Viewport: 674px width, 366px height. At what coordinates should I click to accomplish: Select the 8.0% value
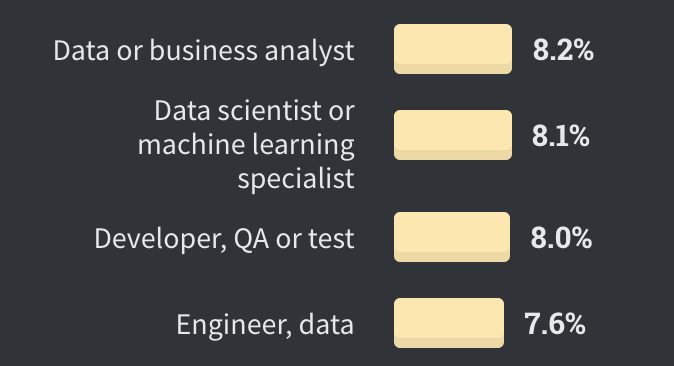561,238
